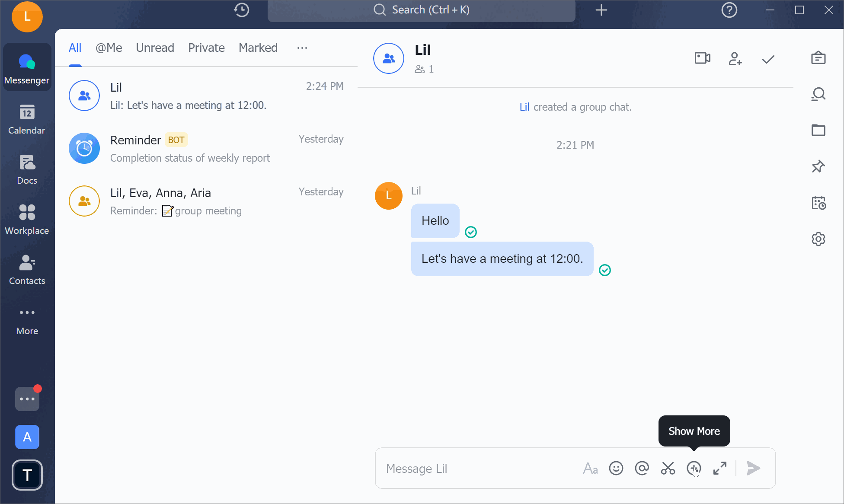Click the send message button
Viewport: 844px width, 504px height.
coord(753,468)
